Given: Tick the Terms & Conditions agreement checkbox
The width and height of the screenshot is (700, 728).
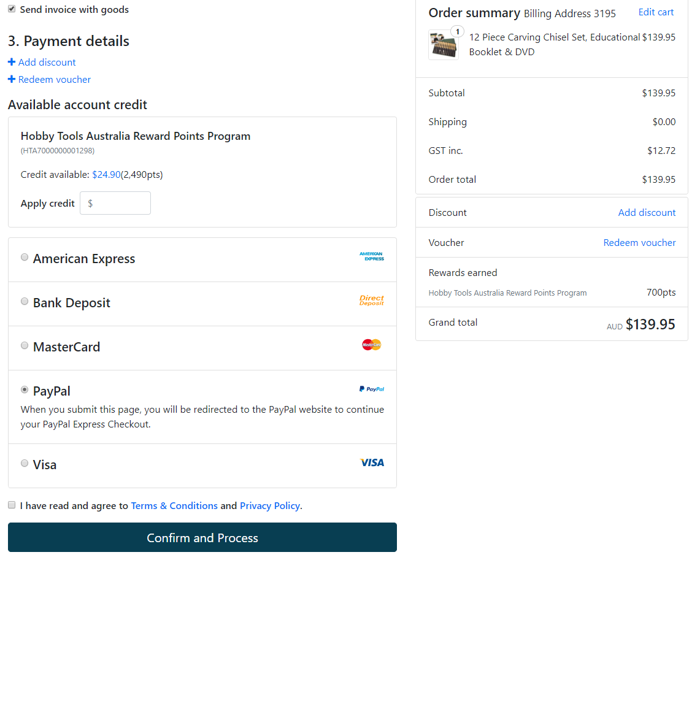Looking at the screenshot, I should point(12,505).
